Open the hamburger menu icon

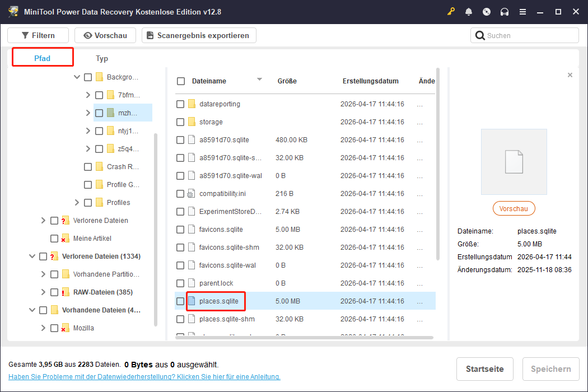[522, 12]
